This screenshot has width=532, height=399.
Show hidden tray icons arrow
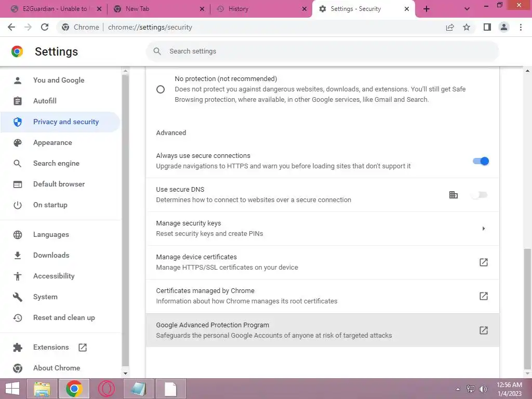tap(458, 389)
